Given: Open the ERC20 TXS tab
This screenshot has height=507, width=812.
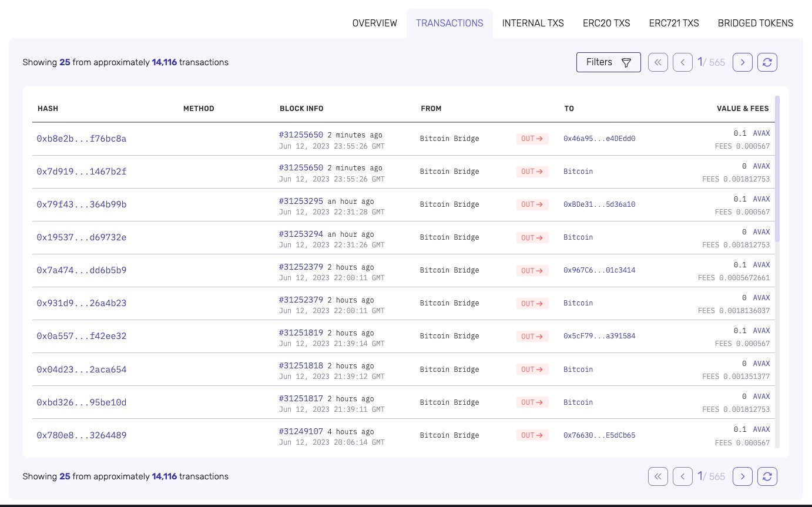Looking at the screenshot, I should (606, 23).
